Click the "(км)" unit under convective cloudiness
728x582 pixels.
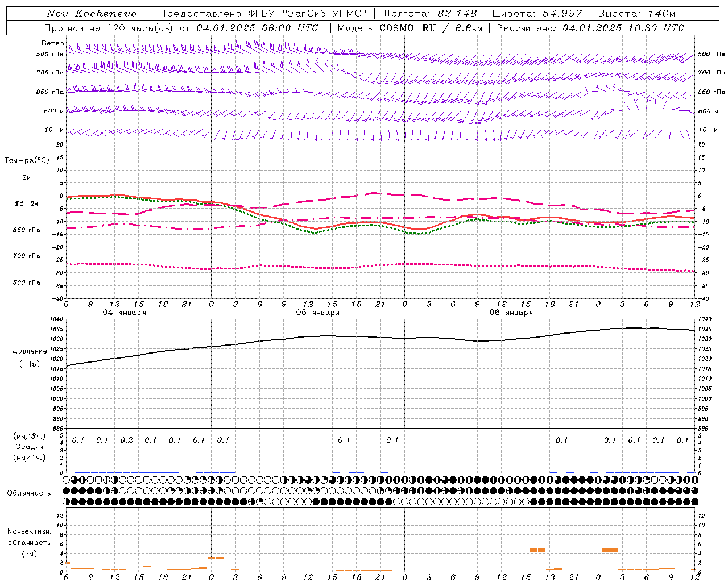click(30, 554)
